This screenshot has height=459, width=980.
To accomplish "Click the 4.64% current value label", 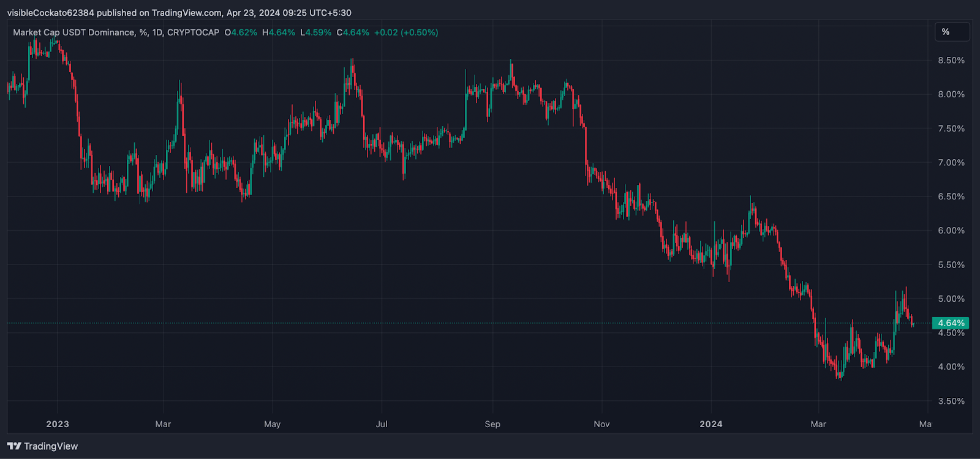I will tap(951, 323).
